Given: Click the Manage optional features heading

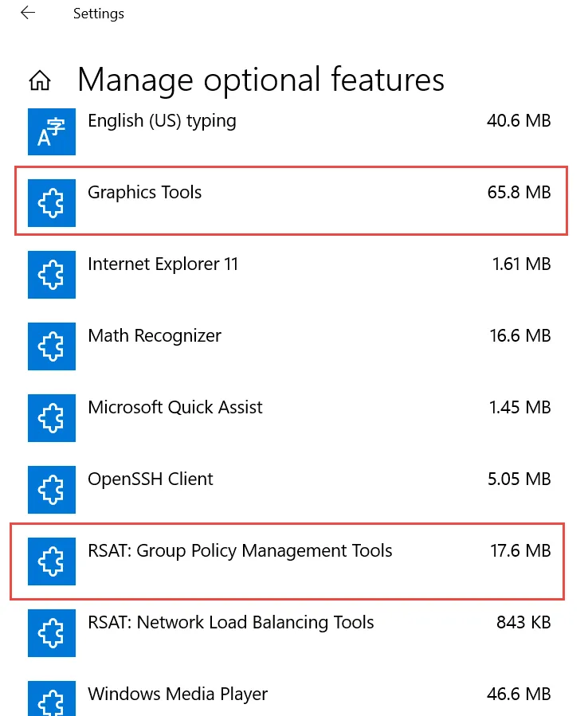Looking at the screenshot, I should click(x=261, y=80).
